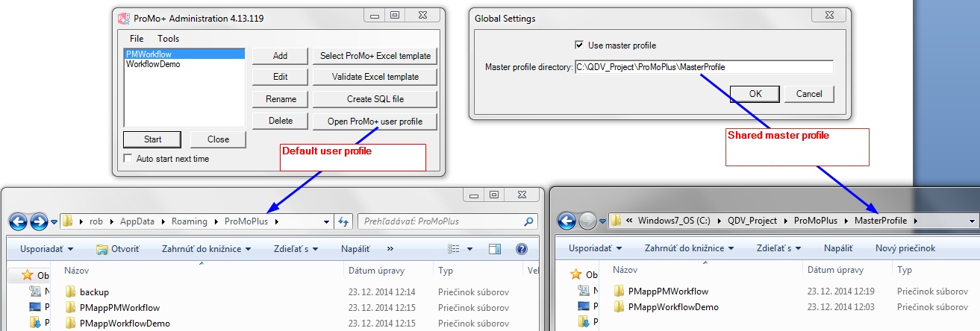Toggle the Use master profile checkbox
This screenshot has height=331, width=980.
coord(579,45)
